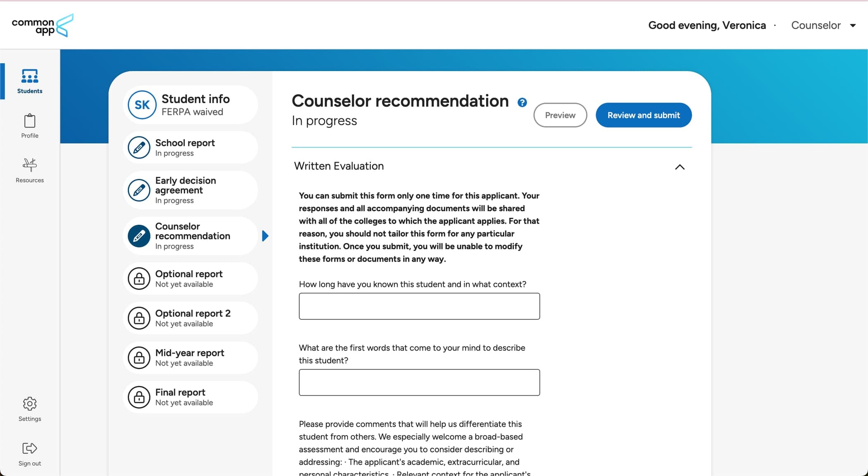Collapse the Written Evaluation section

[679, 166]
